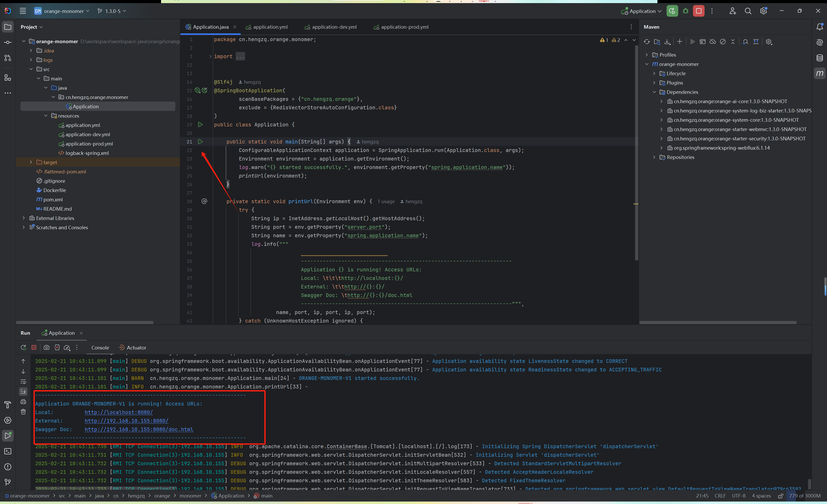The height and width of the screenshot is (504, 827).
Task: Take thread dump camera icon
Action: (47, 348)
